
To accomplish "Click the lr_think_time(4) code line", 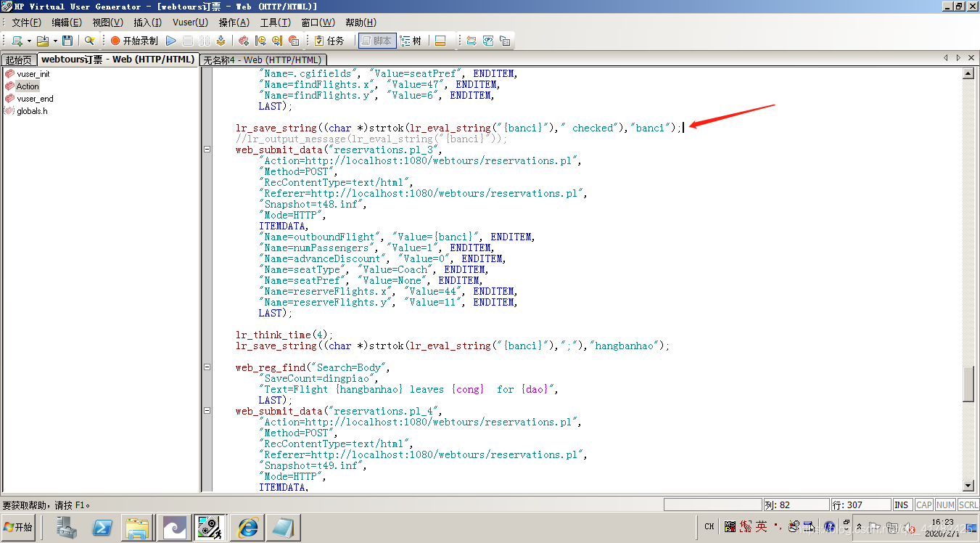I will pyautogui.click(x=284, y=335).
